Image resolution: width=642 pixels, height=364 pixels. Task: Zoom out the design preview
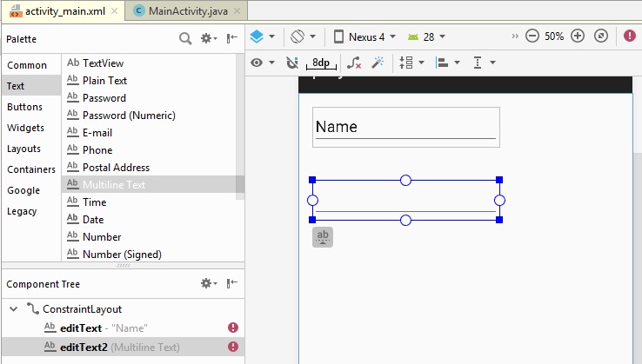[533, 36]
